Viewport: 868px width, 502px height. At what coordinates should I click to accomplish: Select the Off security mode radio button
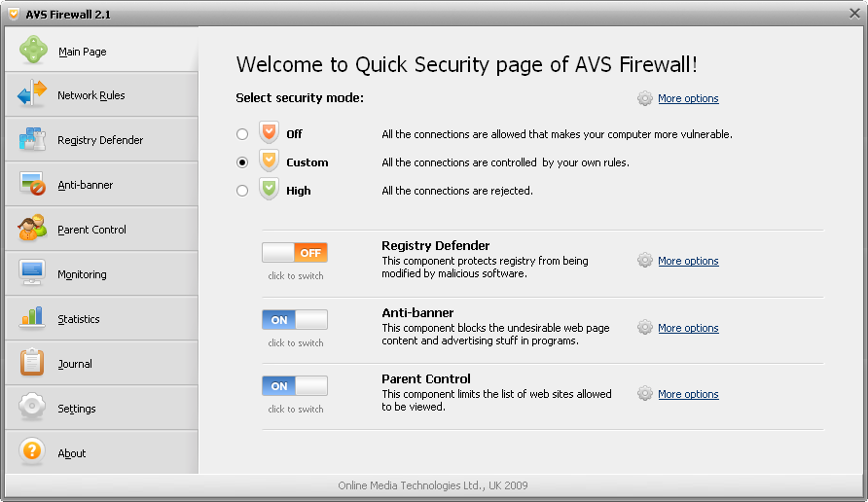tap(242, 134)
